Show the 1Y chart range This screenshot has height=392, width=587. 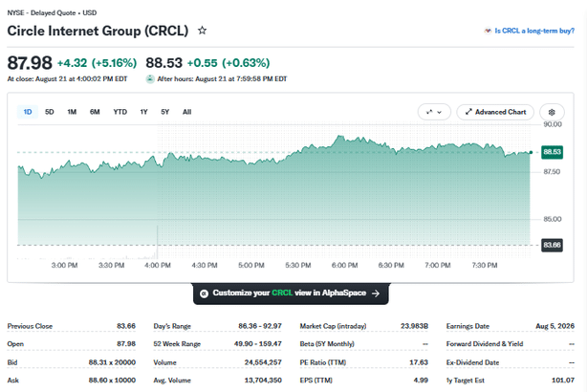click(x=143, y=112)
